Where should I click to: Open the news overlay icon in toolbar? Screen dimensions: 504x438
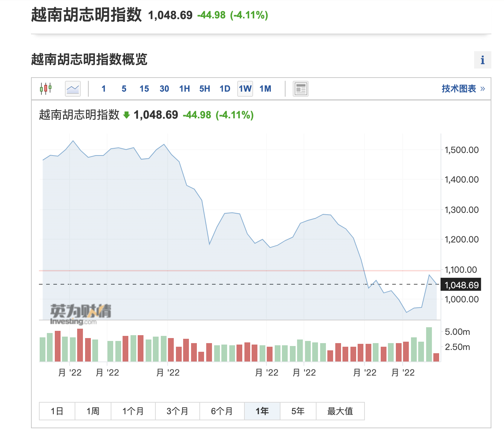[x=301, y=89]
